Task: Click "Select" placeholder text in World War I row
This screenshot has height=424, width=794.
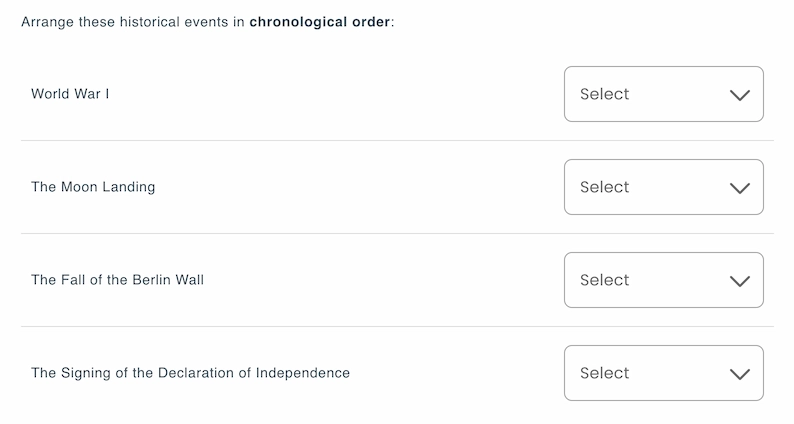Action: 604,94
